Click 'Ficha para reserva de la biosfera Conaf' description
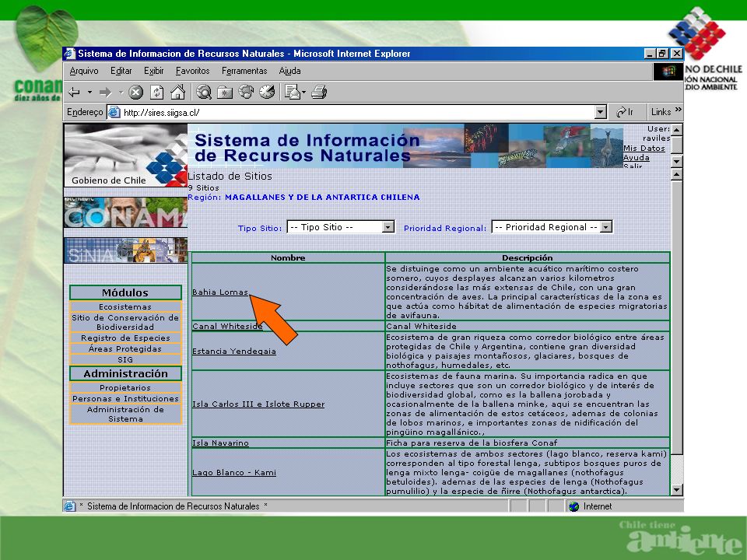The width and height of the screenshot is (747, 560). tap(472, 443)
